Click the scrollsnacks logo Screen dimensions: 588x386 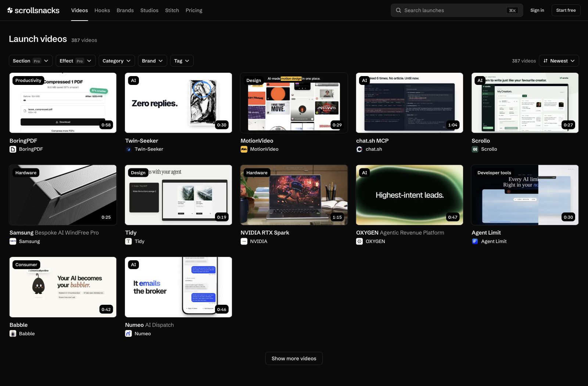pos(33,10)
